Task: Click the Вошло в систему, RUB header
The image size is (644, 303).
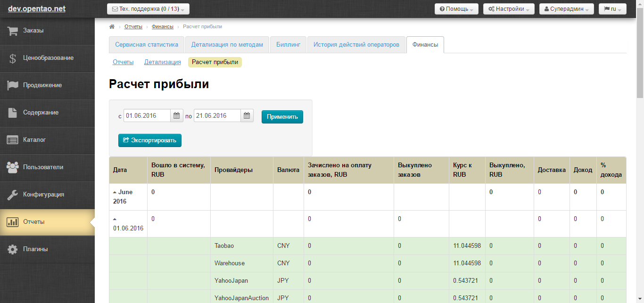Action: coord(179,170)
